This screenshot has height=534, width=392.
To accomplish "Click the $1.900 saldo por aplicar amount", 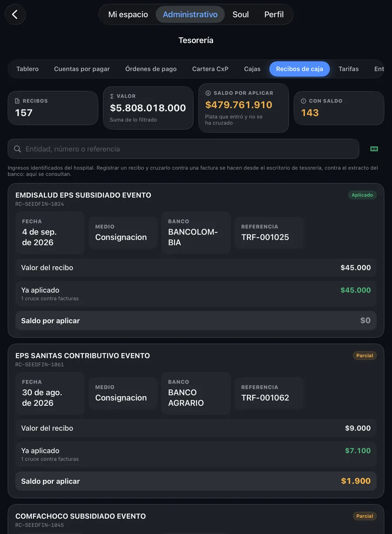I will (356, 481).
